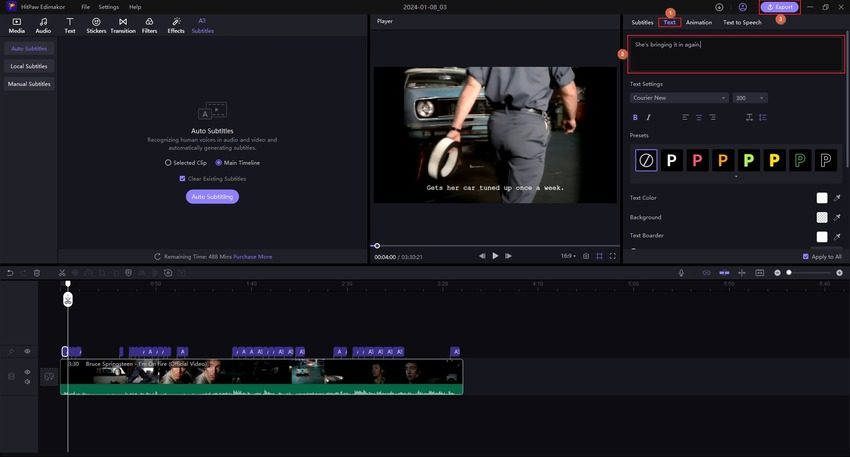Click the link clips icon in timeline toolbar
The image size is (850, 457).
click(x=706, y=273)
